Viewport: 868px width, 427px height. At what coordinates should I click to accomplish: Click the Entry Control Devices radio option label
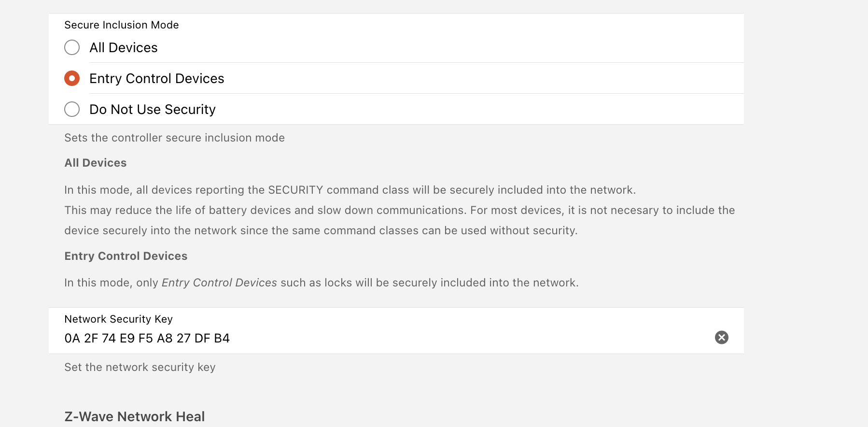tap(156, 78)
